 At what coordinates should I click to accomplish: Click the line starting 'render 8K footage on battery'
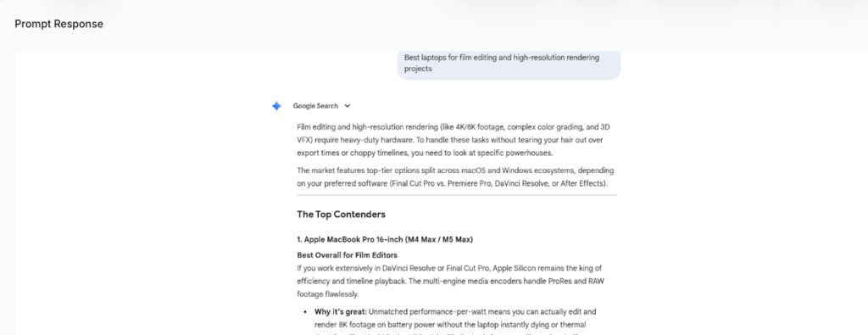pyautogui.click(x=450, y=325)
